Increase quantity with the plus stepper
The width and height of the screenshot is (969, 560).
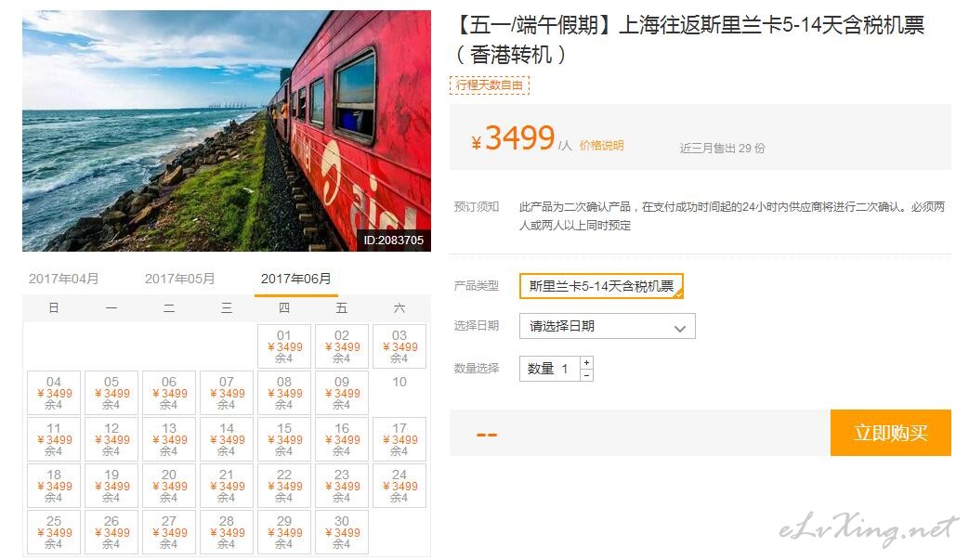(x=586, y=362)
